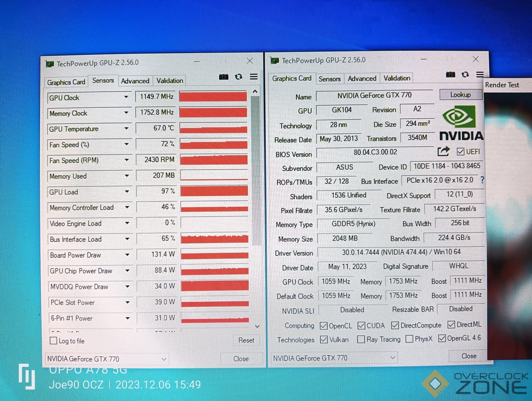Image resolution: width=532 pixels, height=401 pixels.
Task: Toggle the Ray Tracing checkbox
Action: (x=361, y=340)
